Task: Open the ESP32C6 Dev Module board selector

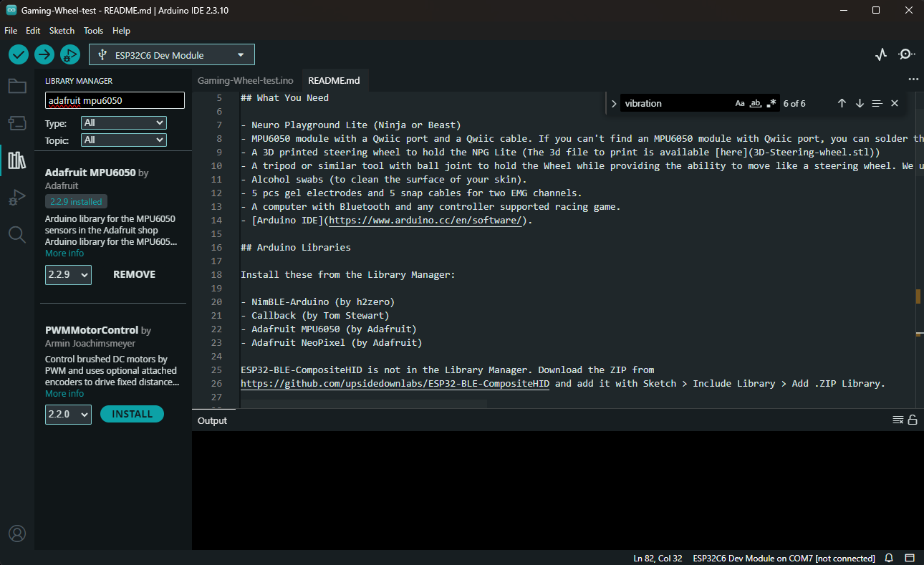Action: (x=172, y=55)
